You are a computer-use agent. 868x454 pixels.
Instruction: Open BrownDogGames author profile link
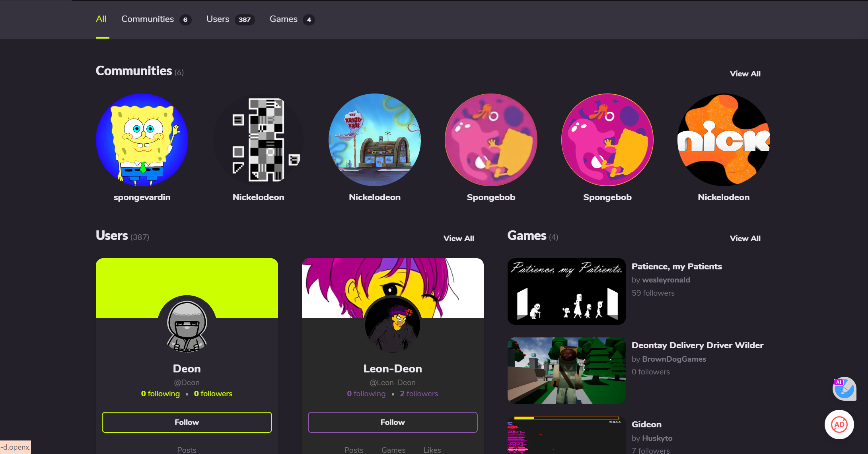674,359
